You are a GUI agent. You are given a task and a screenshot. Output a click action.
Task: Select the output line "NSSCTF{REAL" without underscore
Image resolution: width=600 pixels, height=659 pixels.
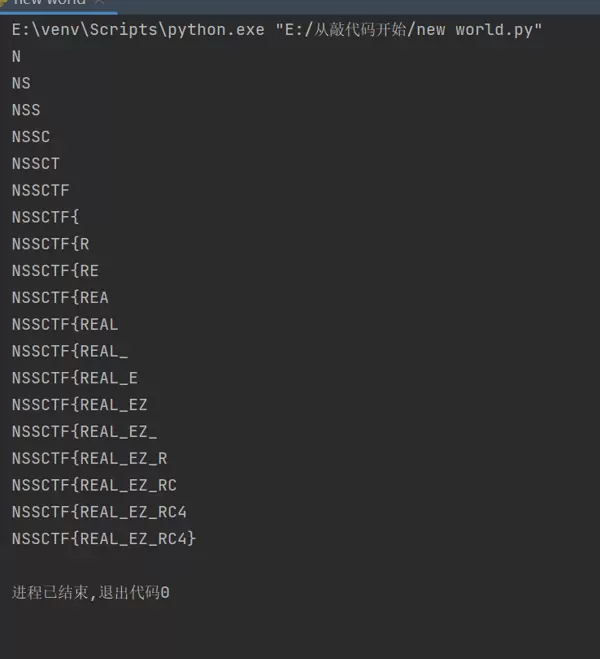[x=65, y=324]
